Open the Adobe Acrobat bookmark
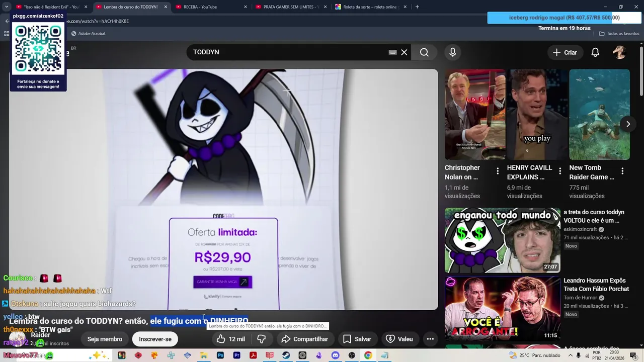This screenshot has width=644, height=362. tap(88, 34)
